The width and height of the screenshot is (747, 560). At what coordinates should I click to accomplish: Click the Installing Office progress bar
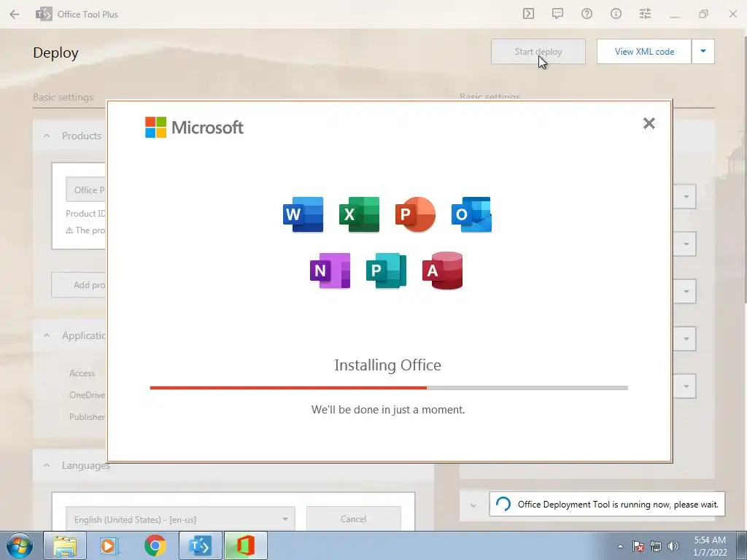(x=389, y=388)
